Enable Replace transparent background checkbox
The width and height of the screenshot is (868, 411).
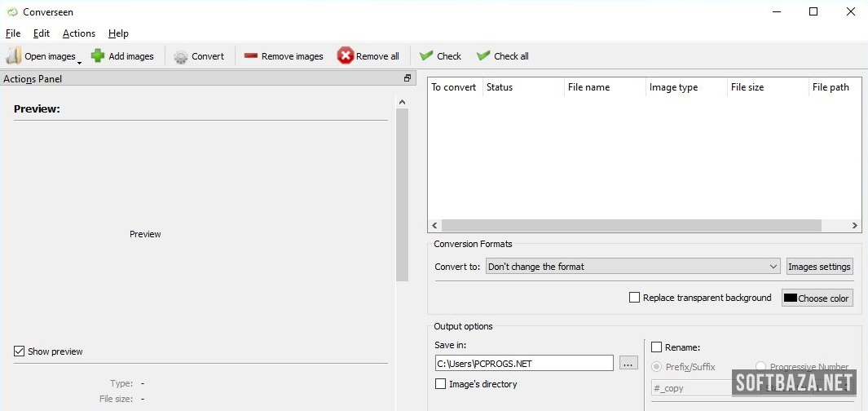coord(634,298)
